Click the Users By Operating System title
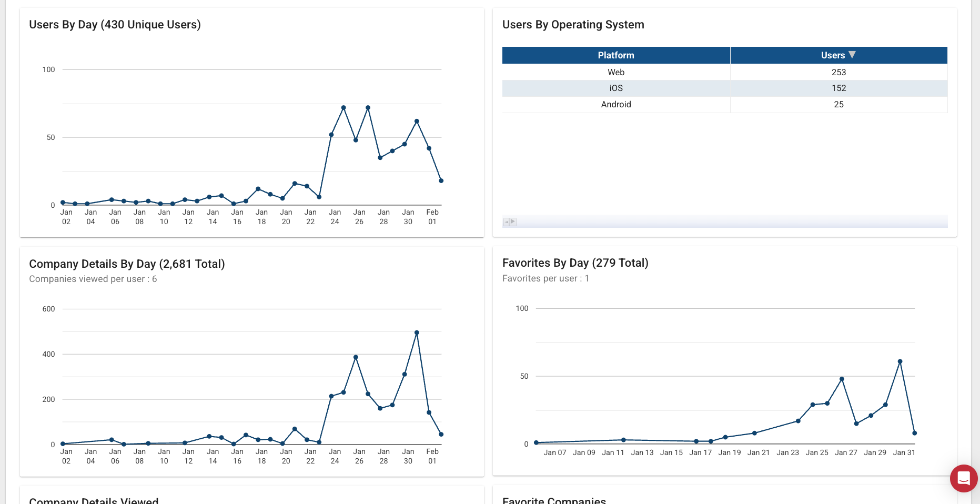The width and height of the screenshot is (980, 504). click(x=573, y=24)
